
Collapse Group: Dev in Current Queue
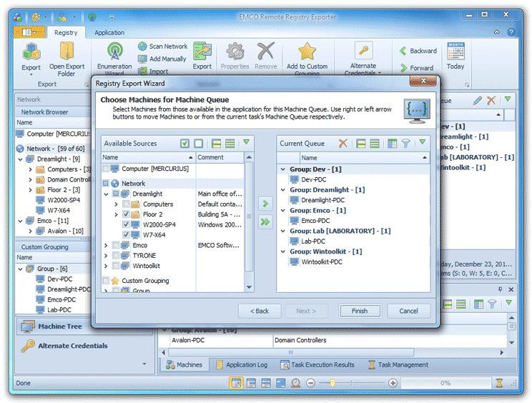pos(282,169)
